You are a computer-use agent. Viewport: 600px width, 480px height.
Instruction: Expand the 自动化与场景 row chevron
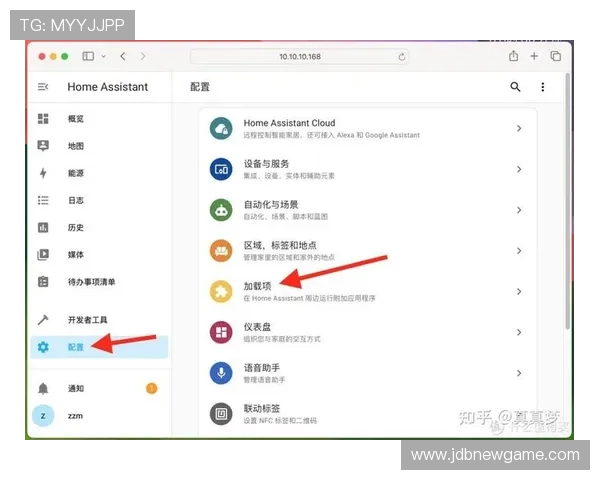click(x=519, y=210)
